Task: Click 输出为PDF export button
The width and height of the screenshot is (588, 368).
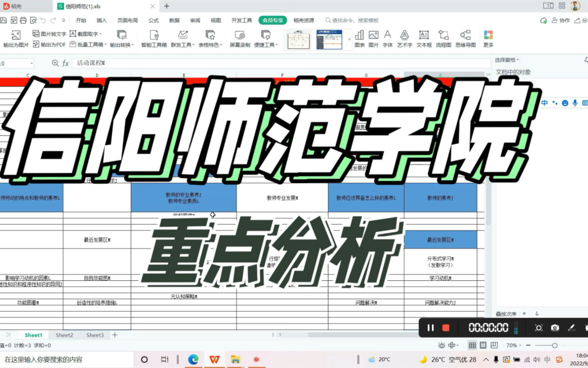Action: point(49,44)
